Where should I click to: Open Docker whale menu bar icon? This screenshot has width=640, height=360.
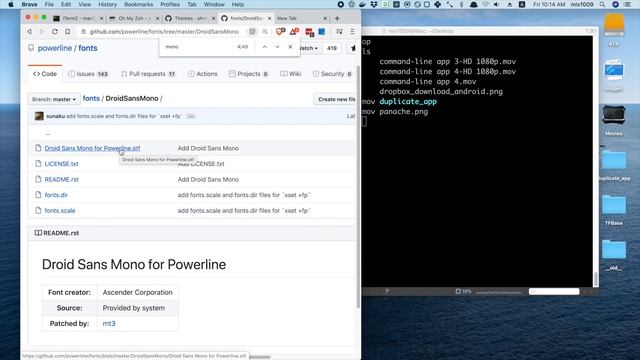362,4
